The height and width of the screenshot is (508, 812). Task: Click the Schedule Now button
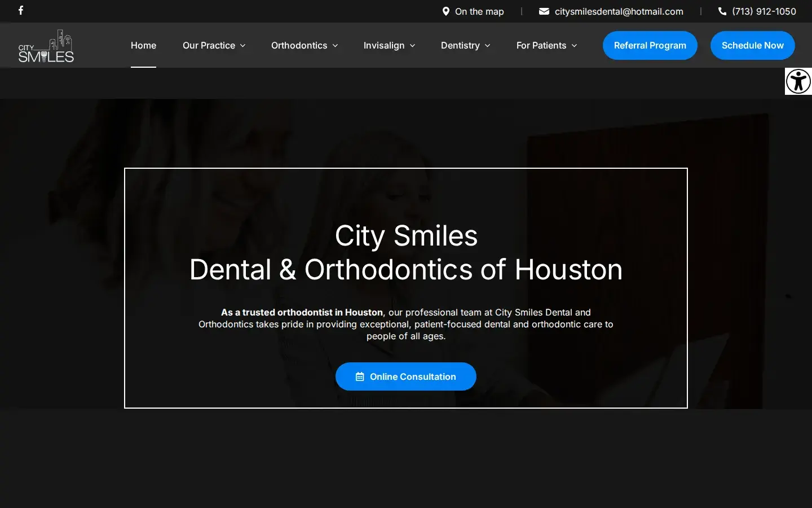753,45
